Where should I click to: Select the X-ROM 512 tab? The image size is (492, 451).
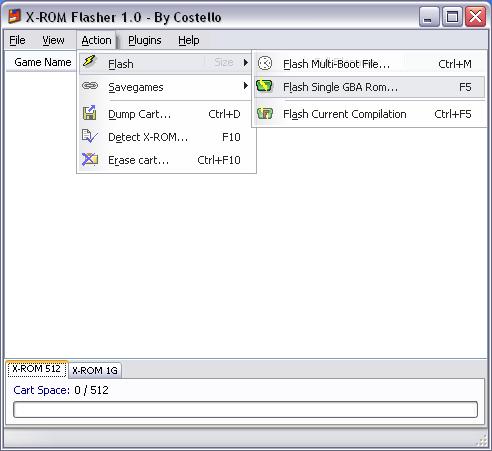point(36,369)
